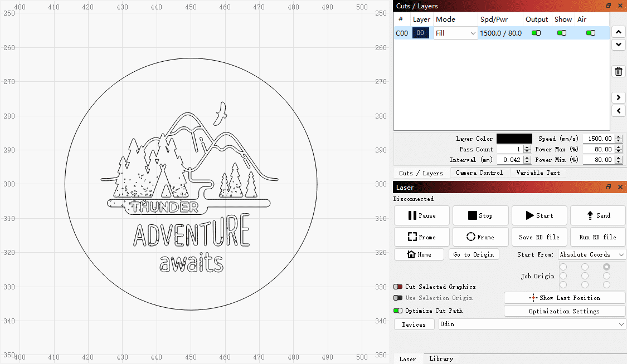
Task: Decrease Speed with down stepper arrow
Action: click(x=619, y=140)
